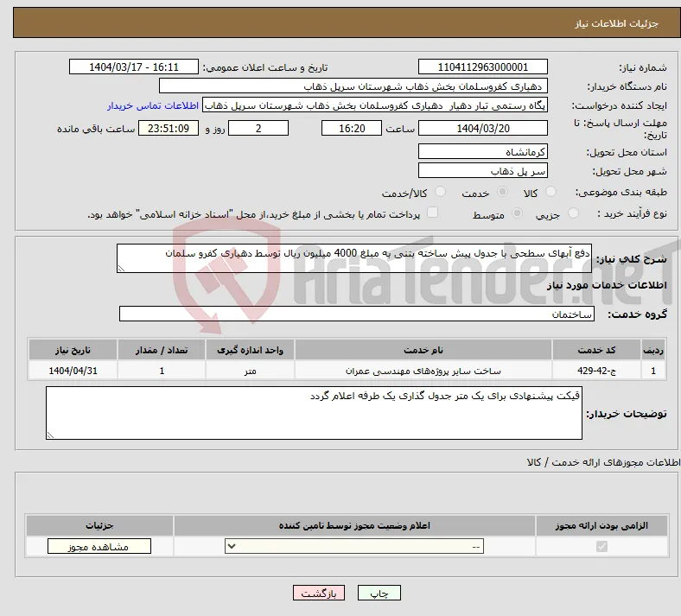
Task: Click the توضیحات خریدار resize handle
Action: click(x=50, y=435)
